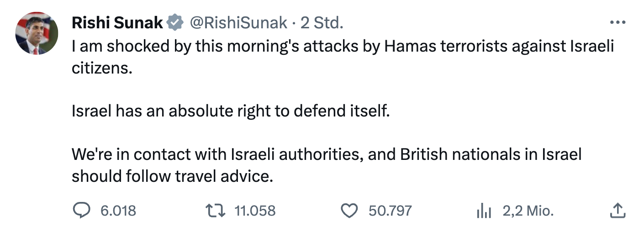This screenshot has height=233, width=644.
Task: Click the "should follow travel advice" line
Action: click(172, 176)
